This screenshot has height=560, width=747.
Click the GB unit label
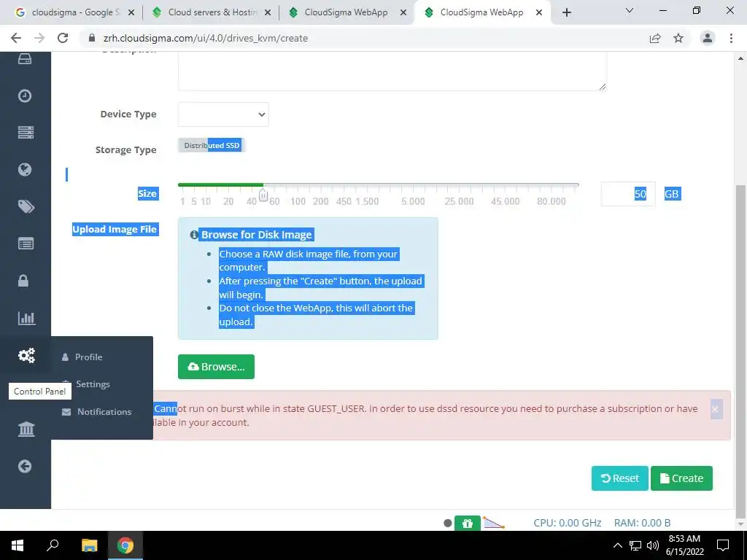pyautogui.click(x=672, y=194)
